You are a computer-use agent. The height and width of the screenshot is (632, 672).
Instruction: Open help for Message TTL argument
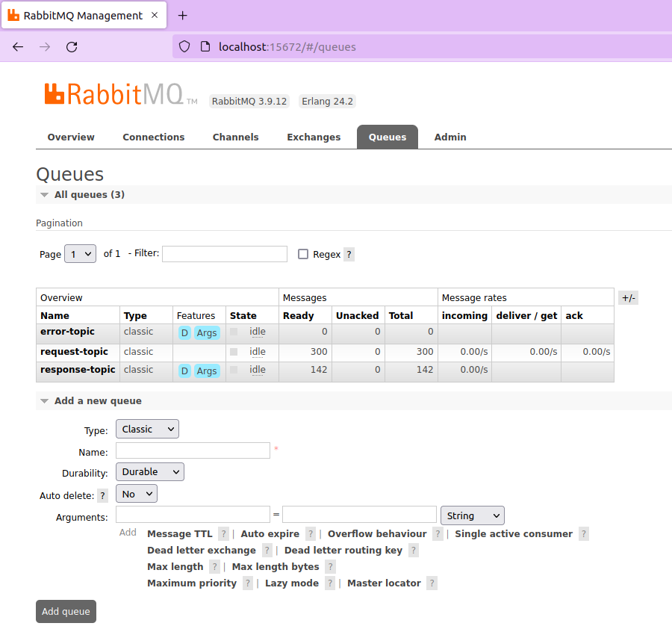coord(223,534)
